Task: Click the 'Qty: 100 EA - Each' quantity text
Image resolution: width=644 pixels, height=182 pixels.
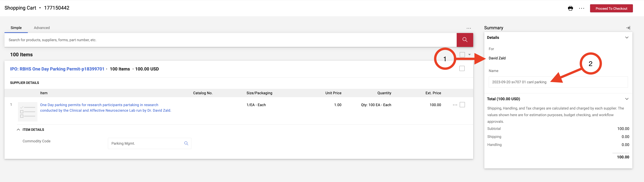Action: coord(376,105)
